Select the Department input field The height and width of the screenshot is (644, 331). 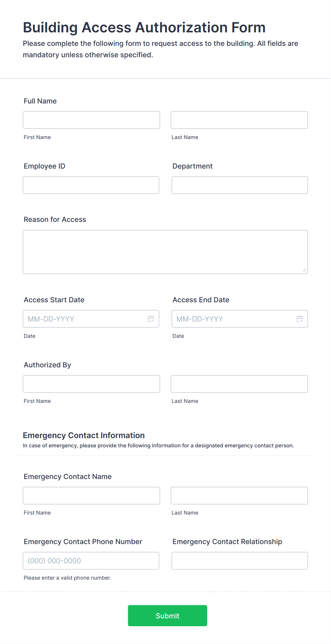coord(239,185)
